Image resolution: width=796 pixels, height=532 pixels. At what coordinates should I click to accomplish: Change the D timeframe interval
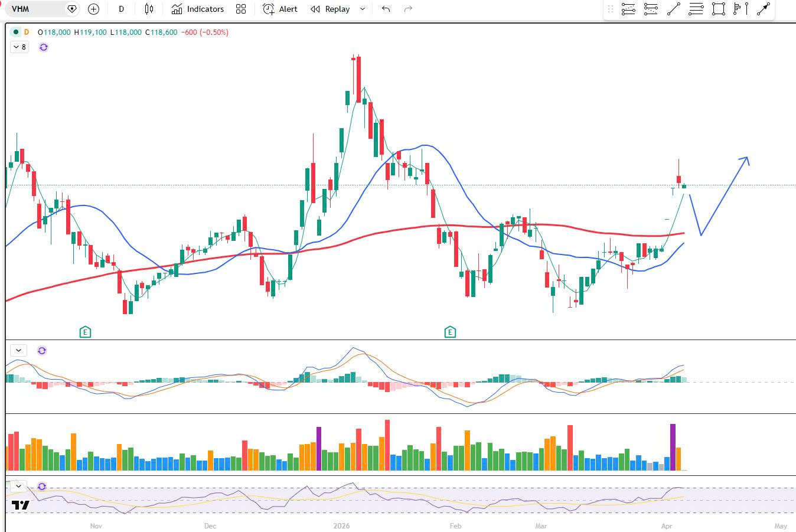tap(121, 9)
